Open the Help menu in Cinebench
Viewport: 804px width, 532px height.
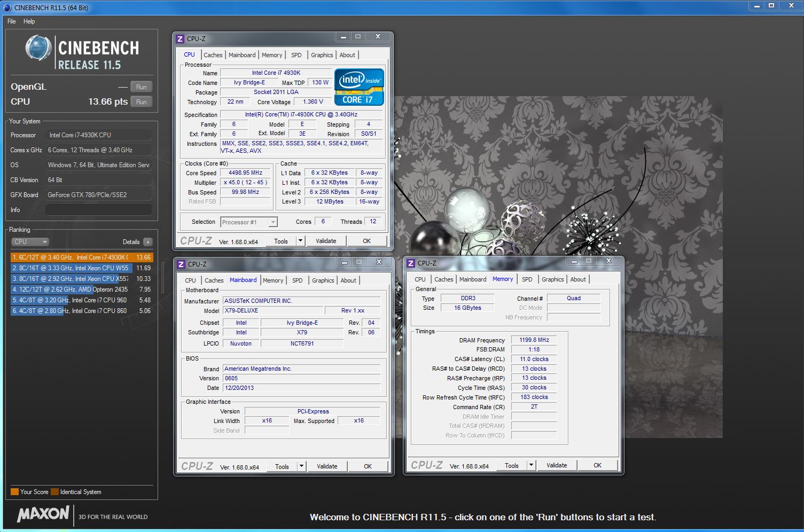[x=29, y=21]
